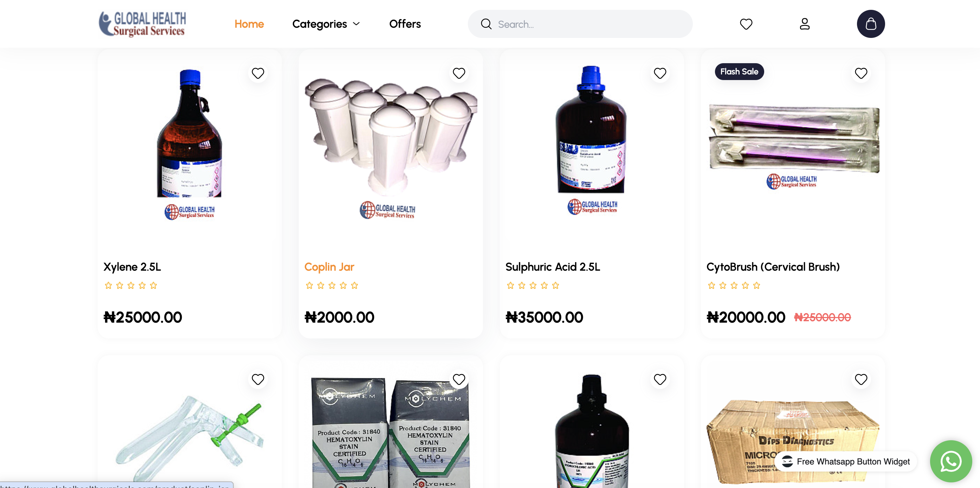
Task: Expand the Categories dropdown menu
Action: pyautogui.click(x=325, y=24)
